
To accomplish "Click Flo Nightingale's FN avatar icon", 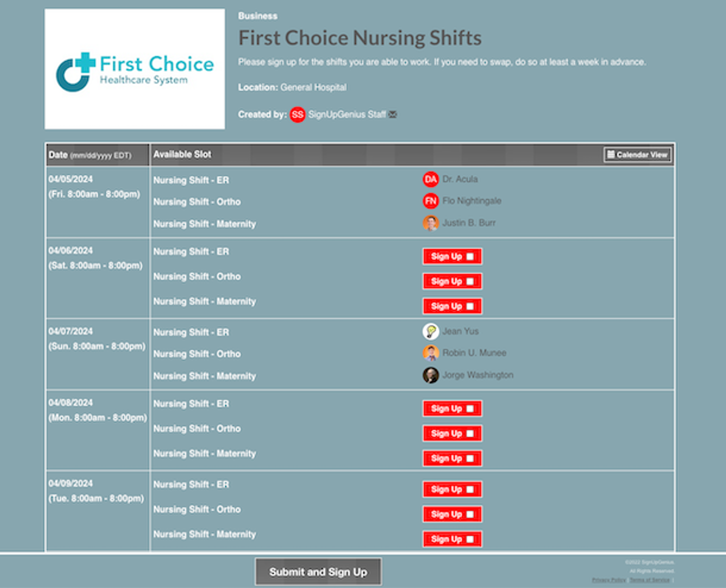I will pos(431,201).
